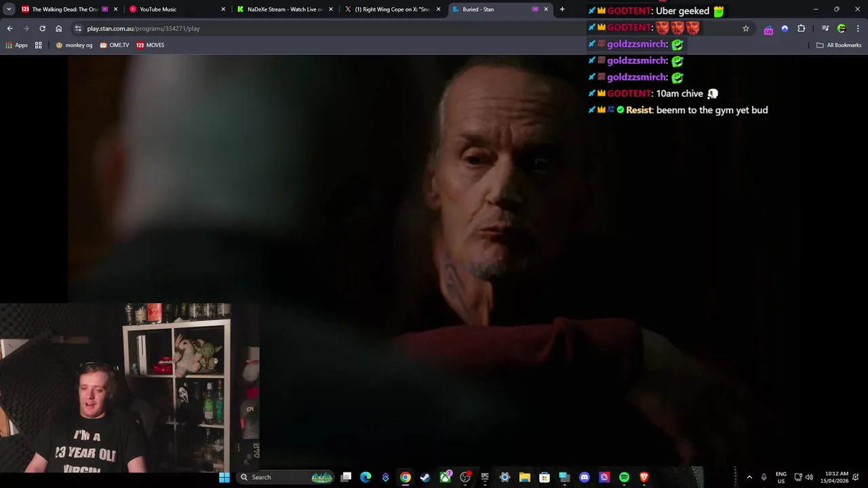Open Epic Games Launcher taskbar icon
Viewport: 868px width, 488px height.
coord(485,477)
